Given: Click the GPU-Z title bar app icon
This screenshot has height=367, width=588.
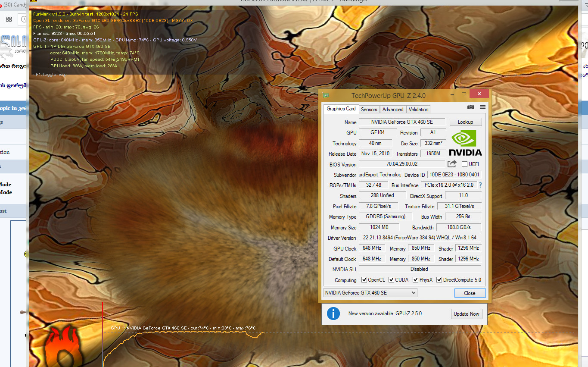Looking at the screenshot, I should (x=326, y=95).
